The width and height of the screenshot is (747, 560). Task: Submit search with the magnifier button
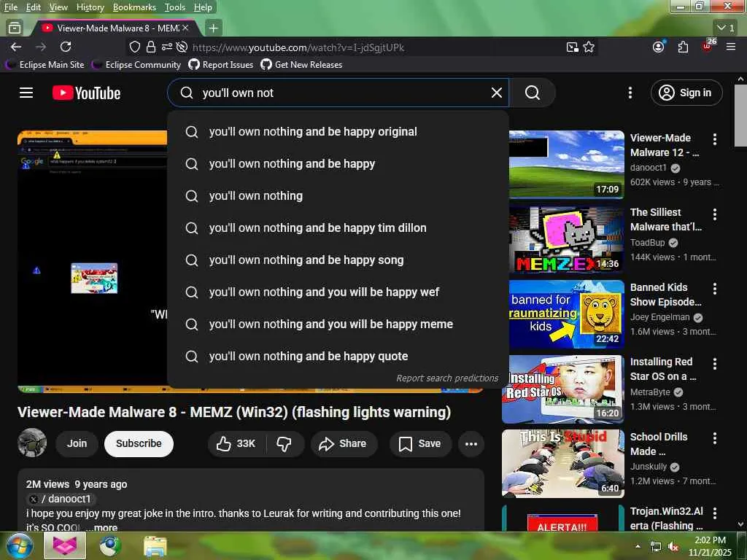(532, 93)
